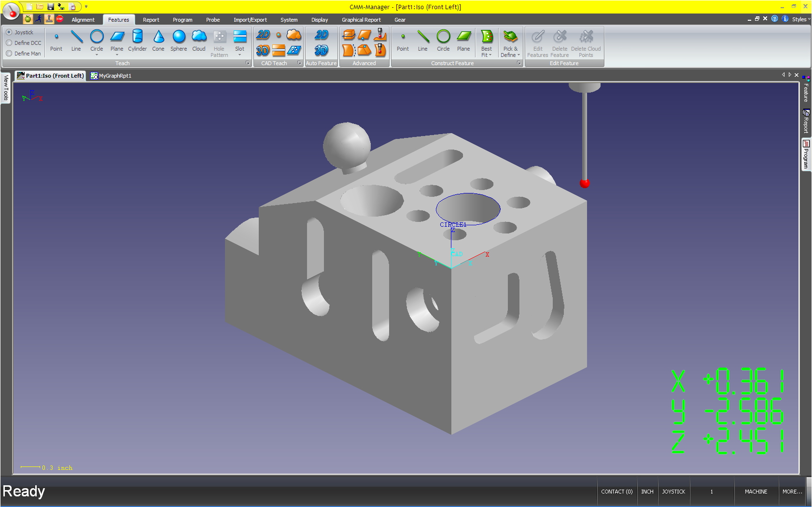Open the Styles dropdown menu

800,19
